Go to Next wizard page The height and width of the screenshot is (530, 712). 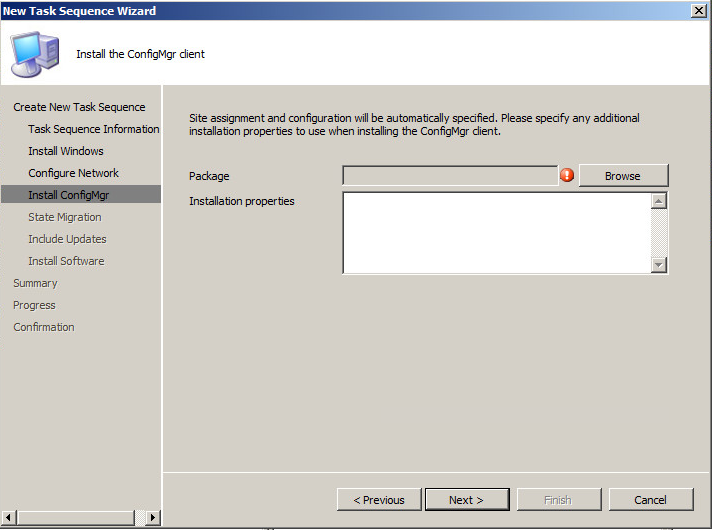coord(467,500)
